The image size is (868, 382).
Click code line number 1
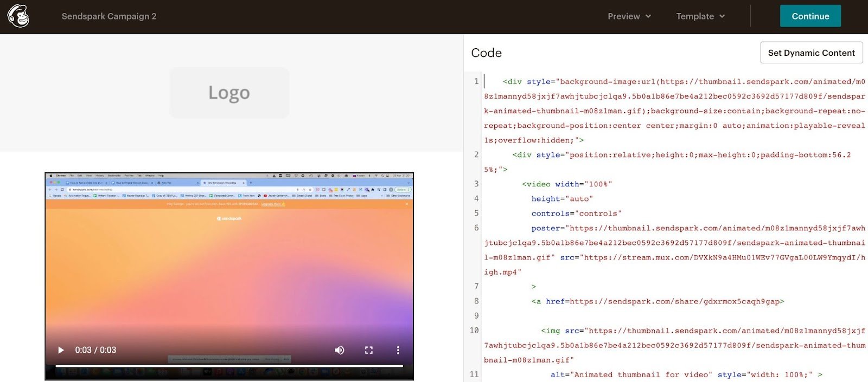476,81
